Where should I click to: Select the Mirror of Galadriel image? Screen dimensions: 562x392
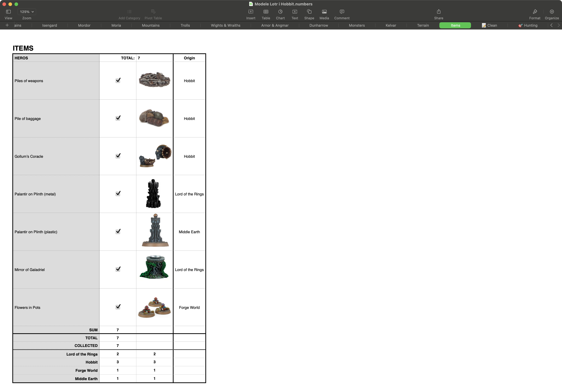(154, 267)
